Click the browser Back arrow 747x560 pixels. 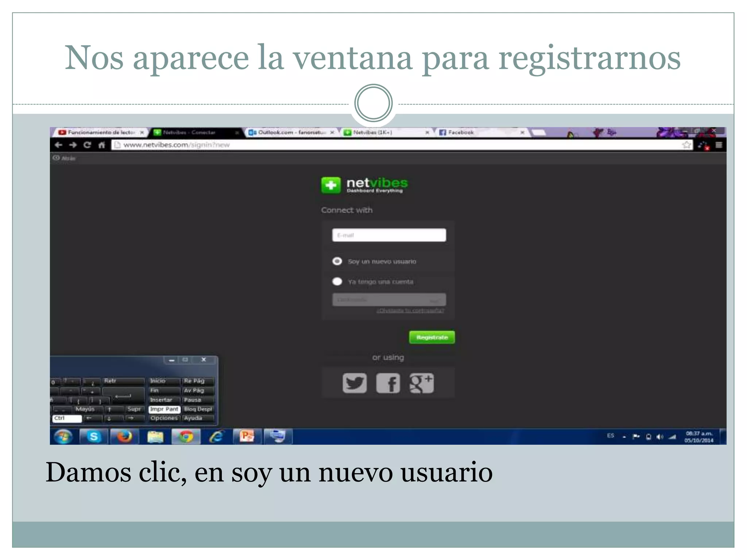[x=58, y=145]
